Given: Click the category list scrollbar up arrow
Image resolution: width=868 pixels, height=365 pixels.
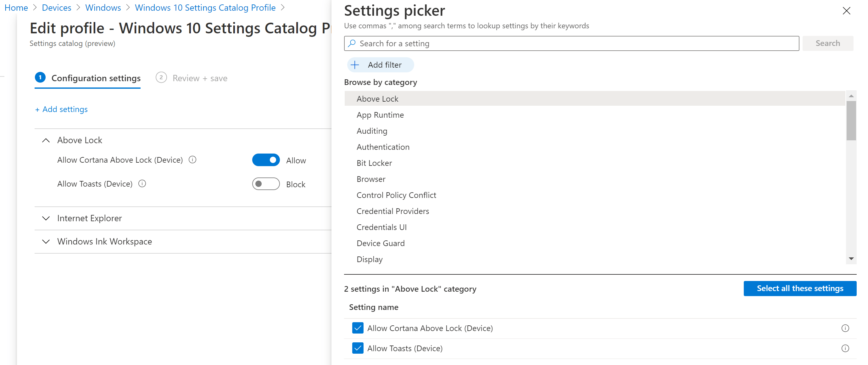Looking at the screenshot, I should (852, 96).
